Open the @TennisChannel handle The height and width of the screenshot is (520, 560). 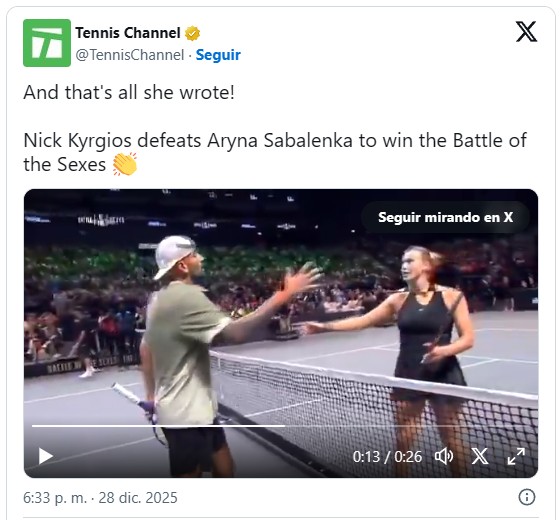[x=130, y=55]
